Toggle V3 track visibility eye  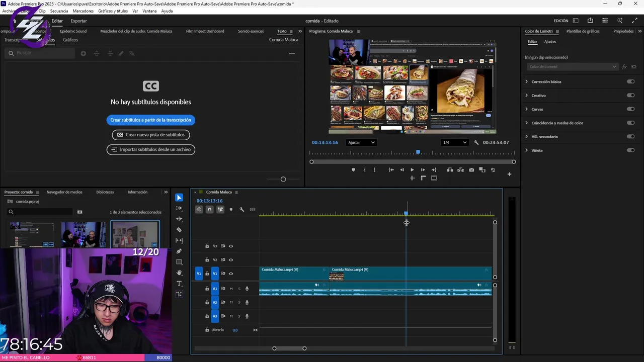click(x=231, y=246)
